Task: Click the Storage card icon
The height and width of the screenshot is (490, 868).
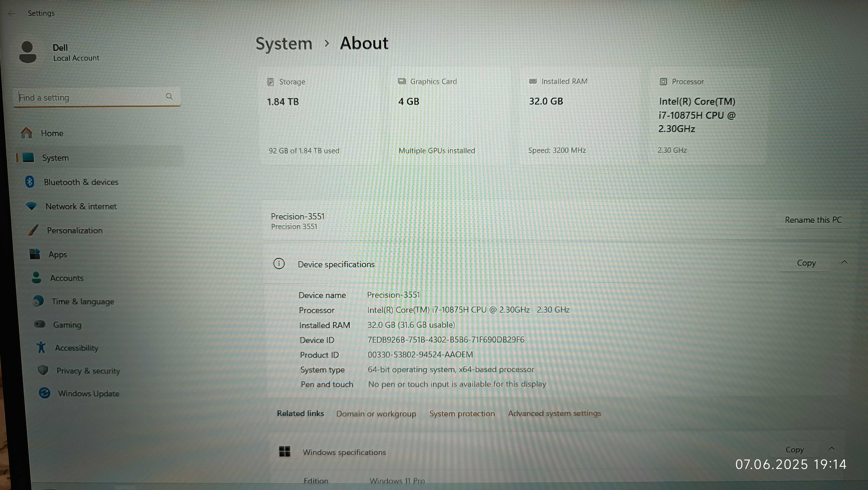Action: coord(270,82)
